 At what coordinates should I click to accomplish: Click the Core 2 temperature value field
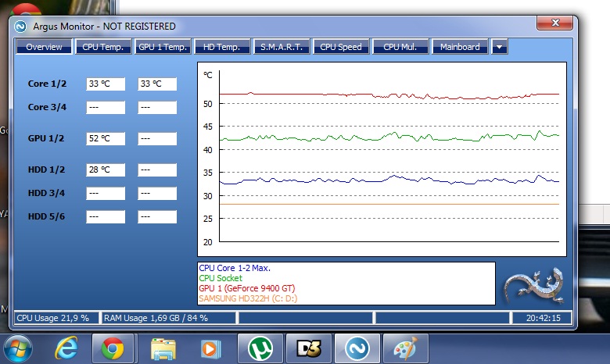pos(157,84)
